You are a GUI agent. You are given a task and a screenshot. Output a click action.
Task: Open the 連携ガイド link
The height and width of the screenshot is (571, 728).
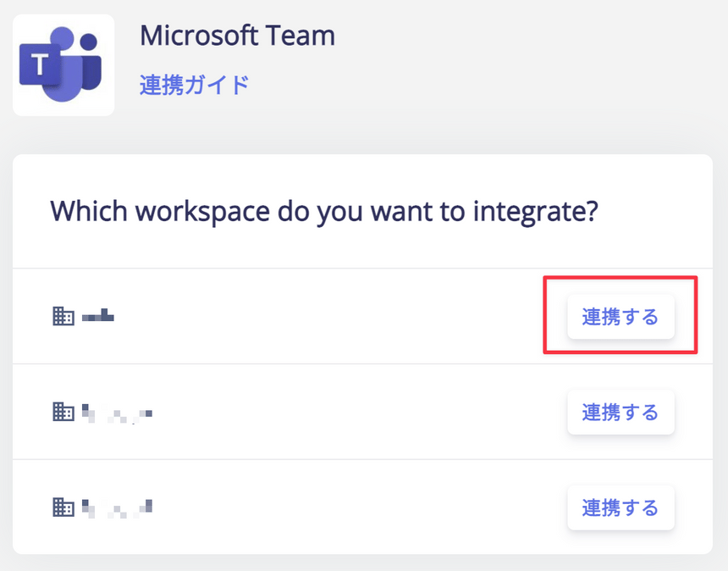pyautogui.click(x=195, y=85)
